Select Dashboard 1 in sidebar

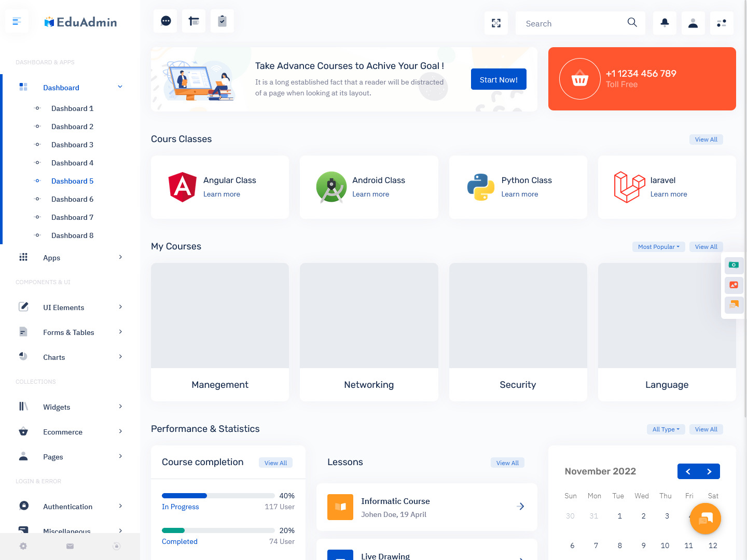click(x=72, y=108)
